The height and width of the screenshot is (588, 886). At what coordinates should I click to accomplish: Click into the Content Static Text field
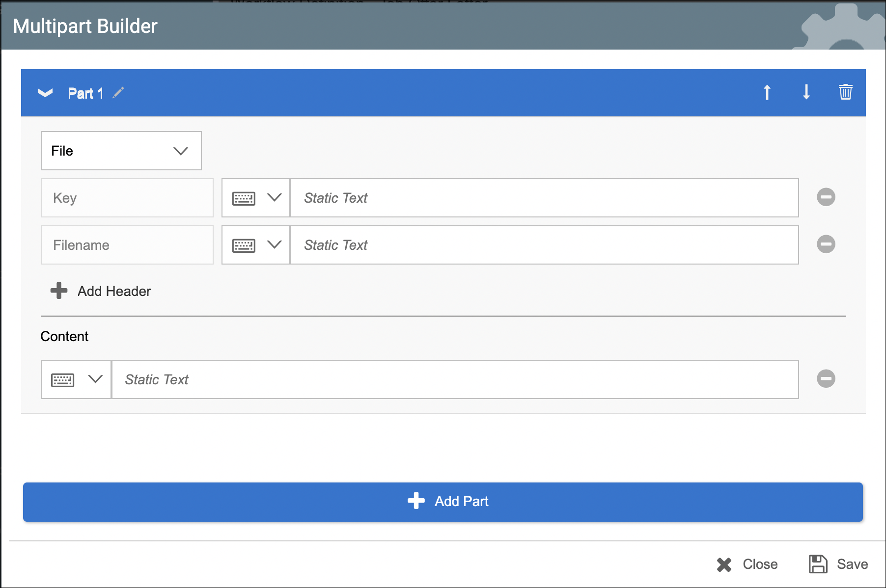(x=455, y=379)
